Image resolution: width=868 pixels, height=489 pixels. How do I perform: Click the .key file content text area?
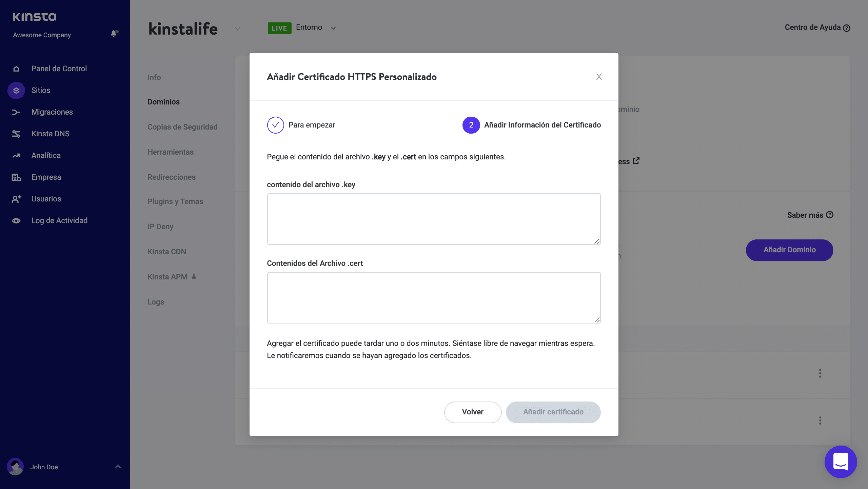tap(434, 219)
